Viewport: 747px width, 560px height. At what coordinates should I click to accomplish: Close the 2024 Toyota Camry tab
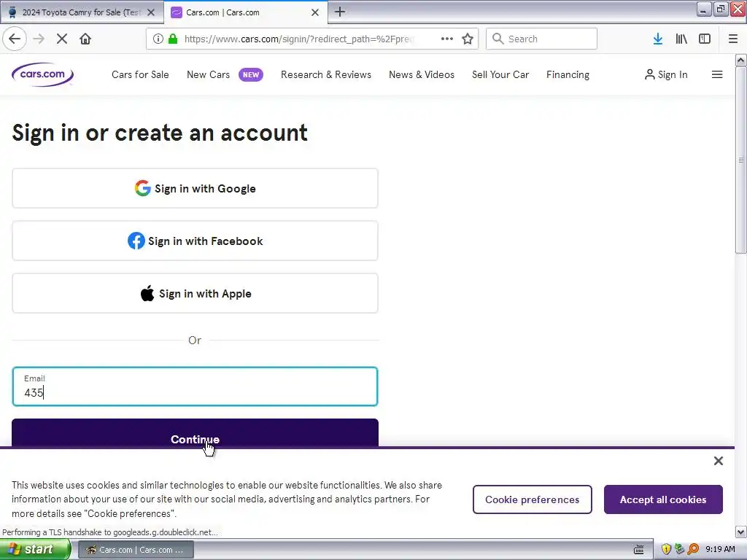point(151,12)
